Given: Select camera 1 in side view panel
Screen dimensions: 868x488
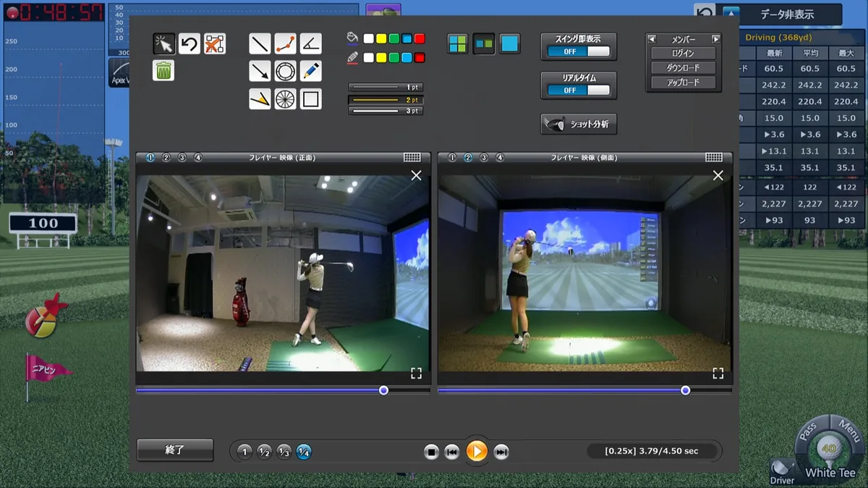Looking at the screenshot, I should pyautogui.click(x=452, y=157).
